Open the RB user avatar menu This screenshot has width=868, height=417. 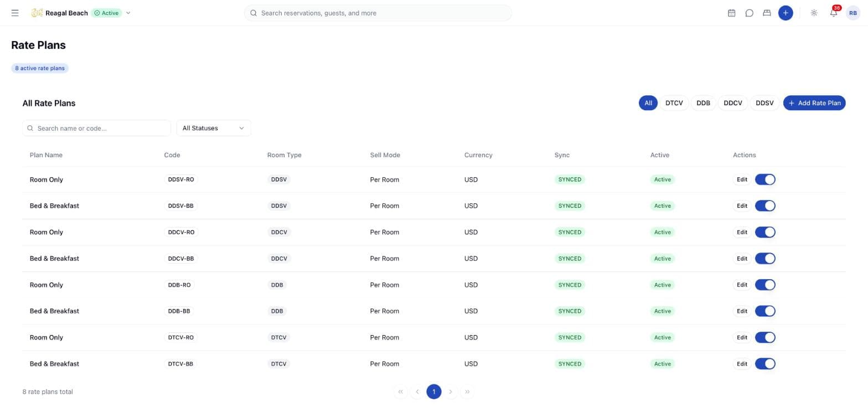click(853, 13)
